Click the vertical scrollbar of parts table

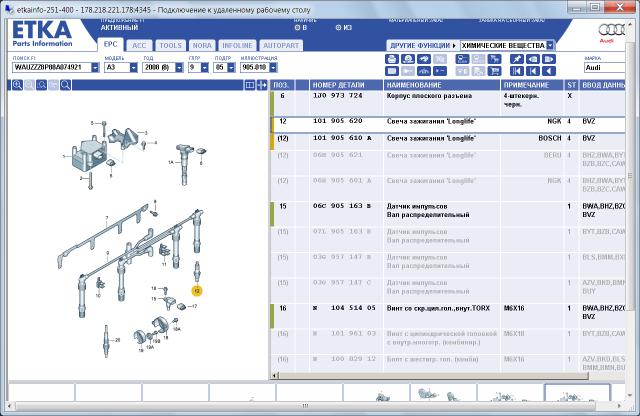coord(630,176)
